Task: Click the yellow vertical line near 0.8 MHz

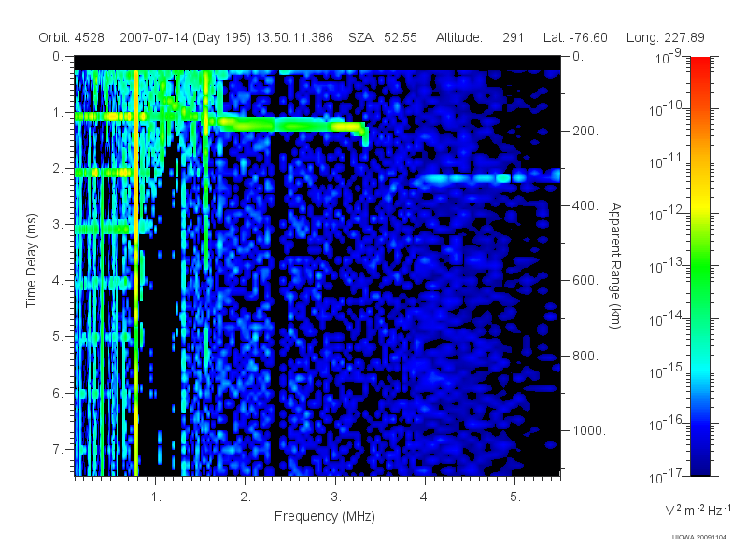Action: 136,273
